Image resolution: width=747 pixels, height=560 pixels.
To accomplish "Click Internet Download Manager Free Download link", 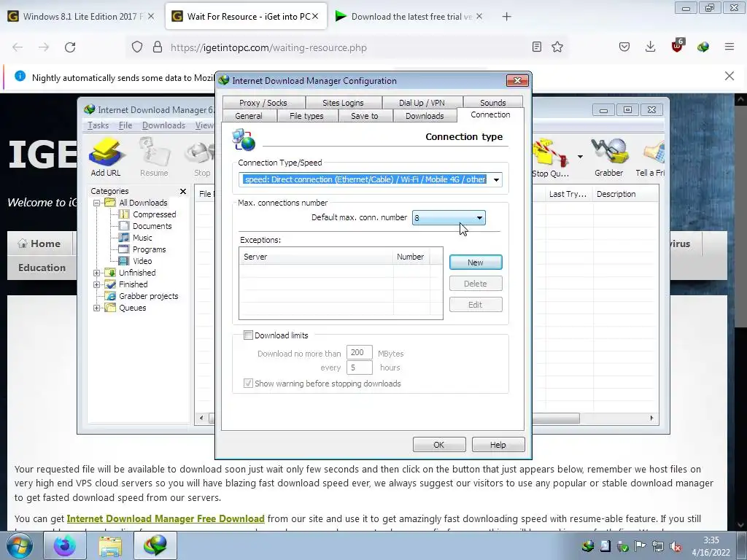I will point(166,518).
